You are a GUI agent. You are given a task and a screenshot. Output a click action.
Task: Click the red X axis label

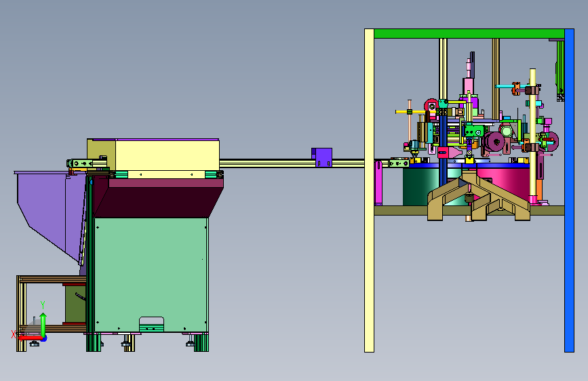[14, 334]
